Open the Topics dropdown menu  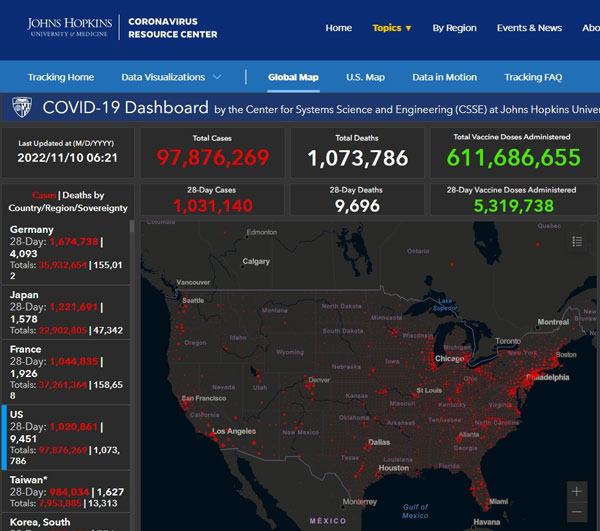(x=391, y=28)
